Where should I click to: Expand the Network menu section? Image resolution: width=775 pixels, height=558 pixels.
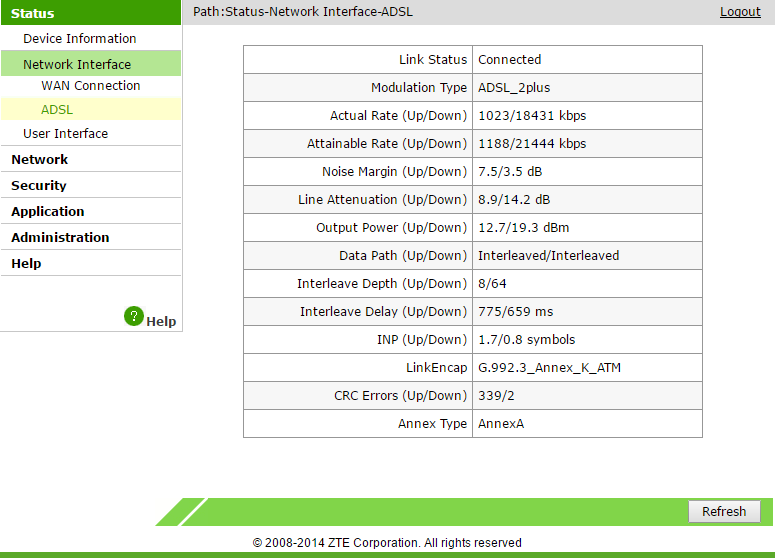click(40, 160)
